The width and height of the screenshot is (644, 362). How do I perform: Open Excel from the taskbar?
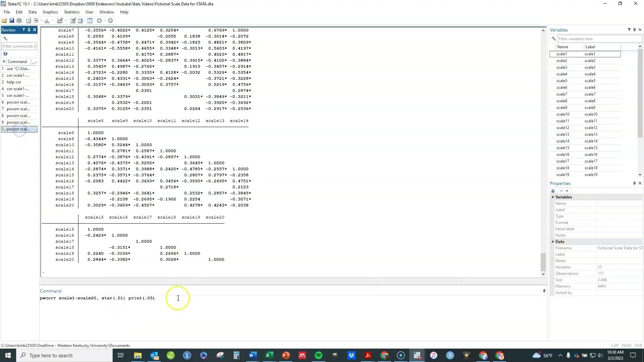[269, 355]
